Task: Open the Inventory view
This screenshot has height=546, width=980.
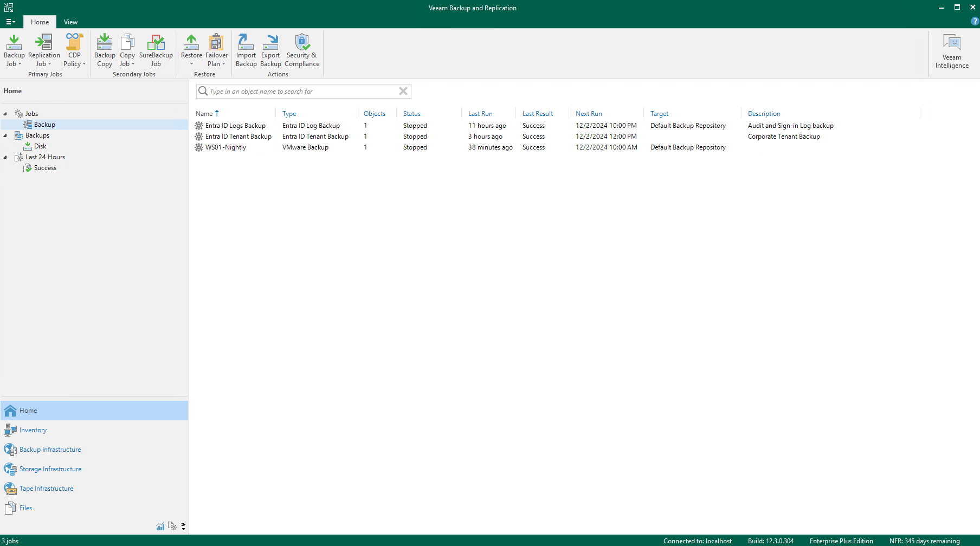Action: tap(33, 430)
